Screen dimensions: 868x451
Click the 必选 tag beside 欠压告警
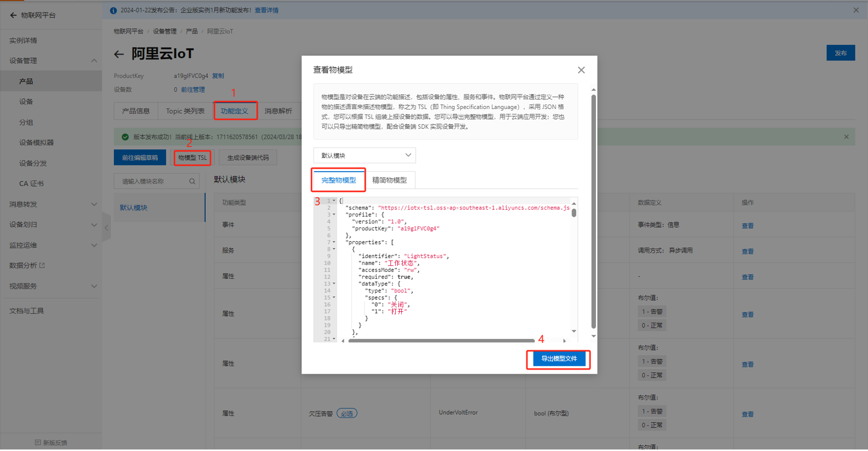coord(347,414)
